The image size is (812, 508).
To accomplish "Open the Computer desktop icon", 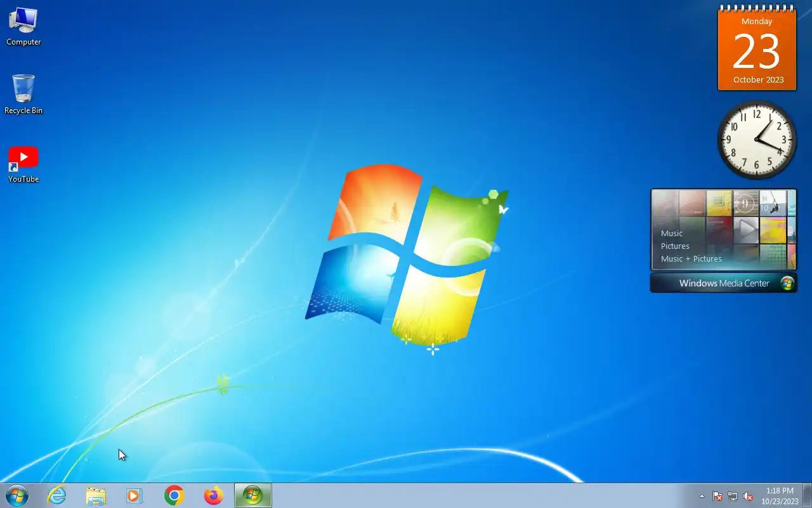I will [23, 26].
